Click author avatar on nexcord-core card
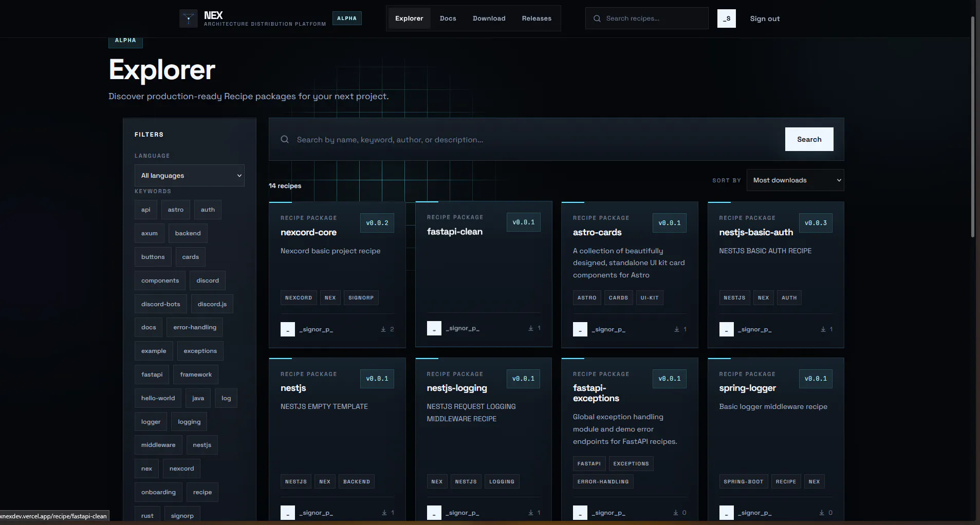 pos(288,329)
